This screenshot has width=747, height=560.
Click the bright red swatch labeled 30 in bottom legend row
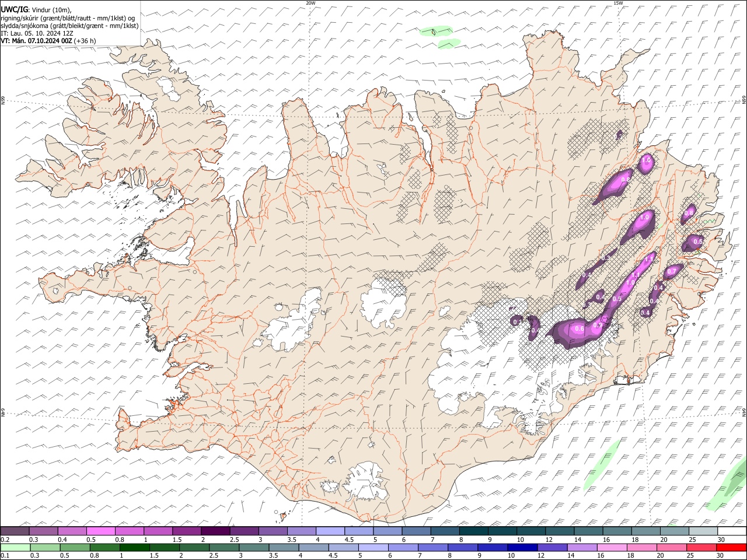731,547
